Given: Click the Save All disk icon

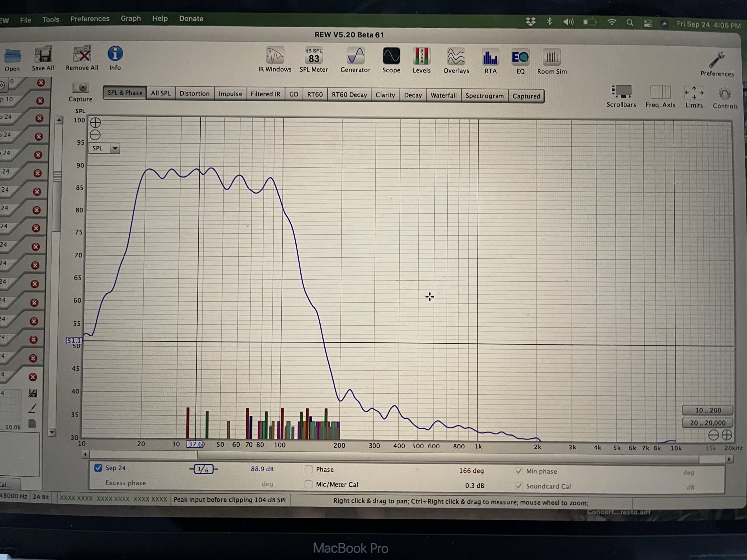Looking at the screenshot, I should point(43,55).
